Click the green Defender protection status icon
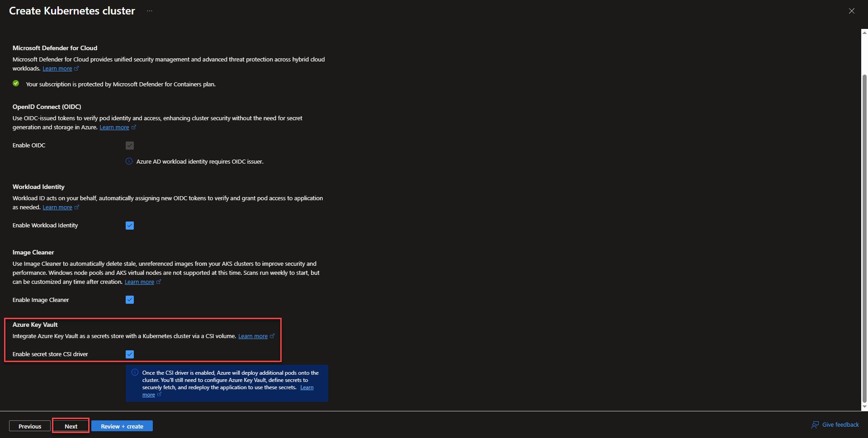The image size is (868, 438). (16, 84)
